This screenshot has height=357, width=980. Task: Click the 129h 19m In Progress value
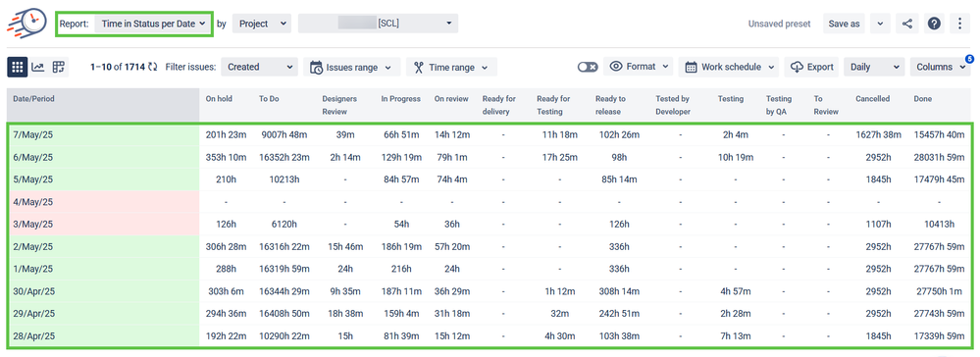point(401,157)
